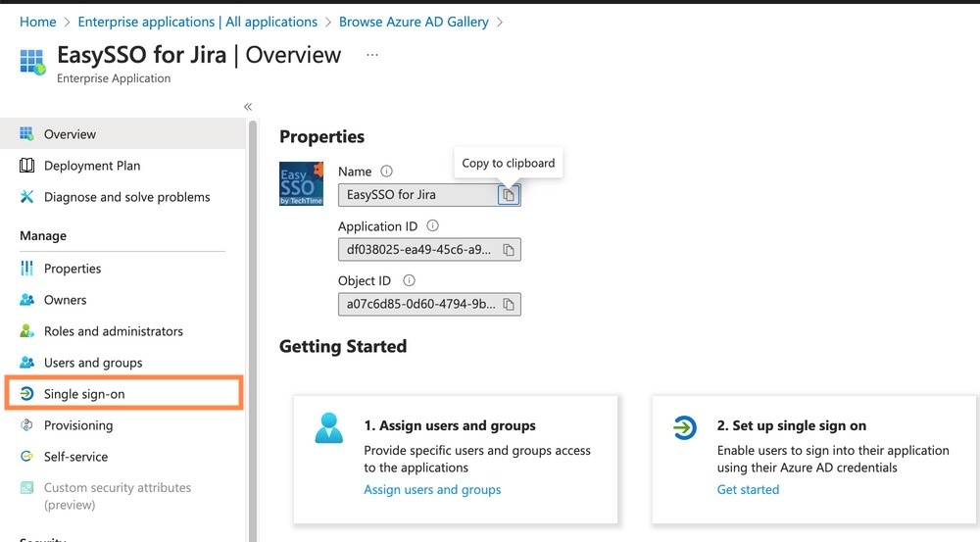Go to Enterprise applications | All applications breadcrumb
Viewport: 980px width, 542px height.
tap(198, 22)
